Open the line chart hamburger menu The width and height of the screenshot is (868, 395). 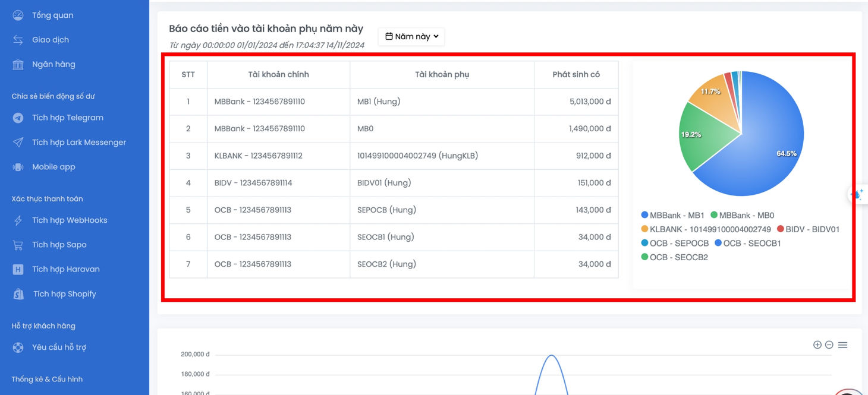tap(842, 345)
